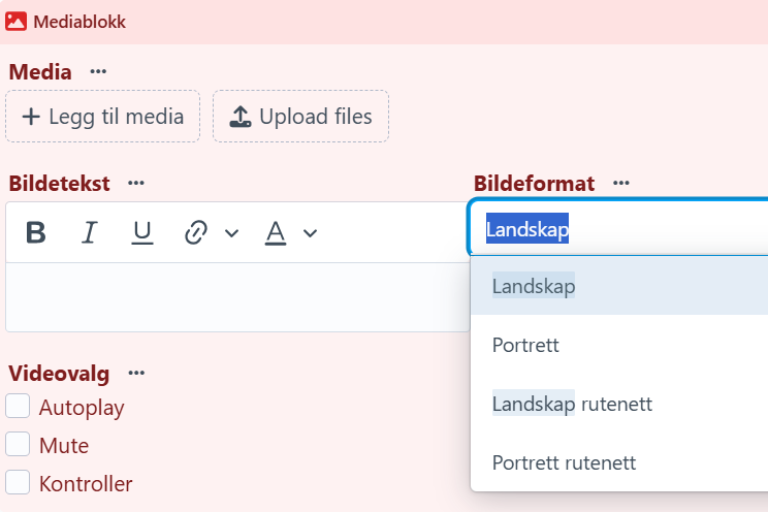
Task: Click the Legg til media button
Action: pos(103,117)
